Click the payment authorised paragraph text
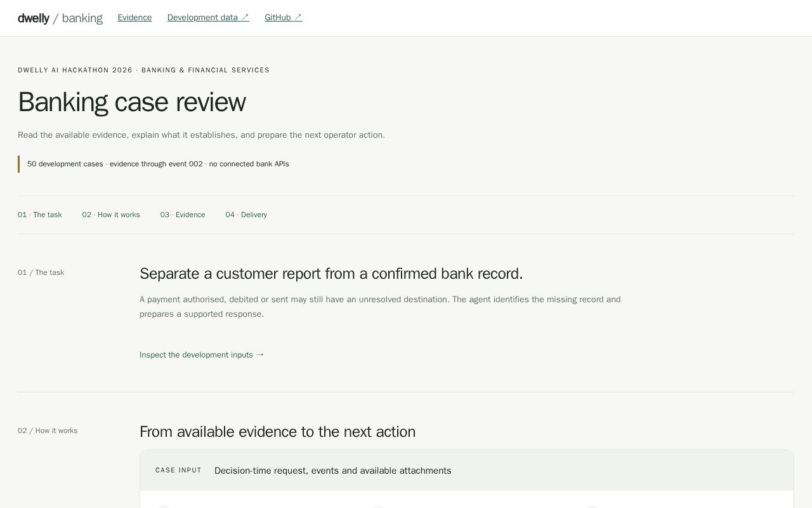 point(380,307)
